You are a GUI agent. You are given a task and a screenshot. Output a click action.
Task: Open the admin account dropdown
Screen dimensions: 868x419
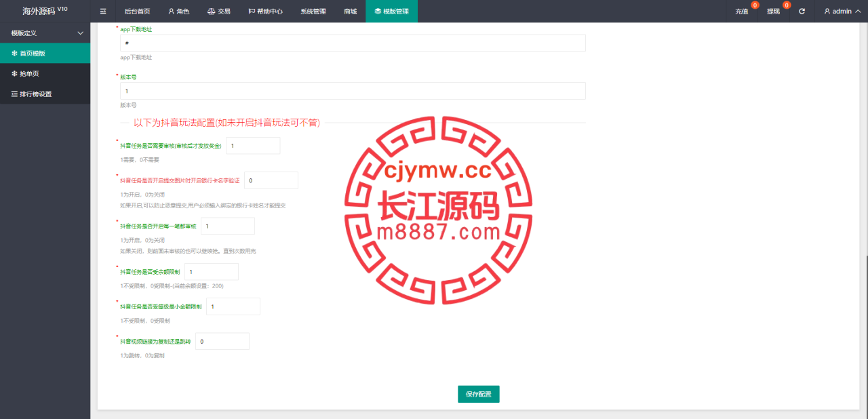coord(843,12)
